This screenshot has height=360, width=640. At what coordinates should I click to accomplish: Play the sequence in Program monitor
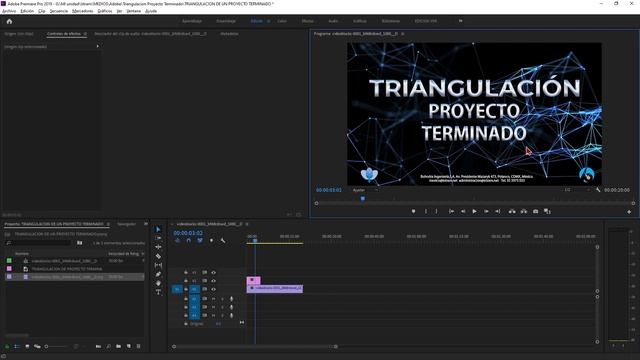(x=474, y=211)
